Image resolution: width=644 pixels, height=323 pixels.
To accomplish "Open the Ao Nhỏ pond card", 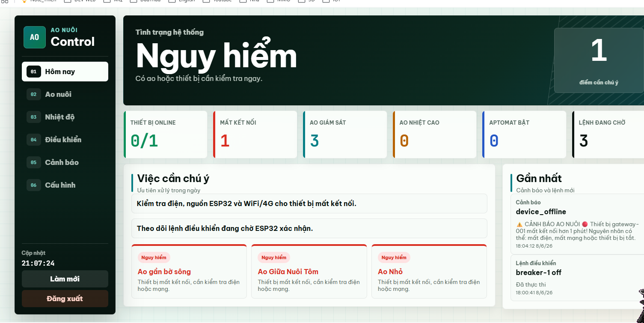I will [x=429, y=271].
